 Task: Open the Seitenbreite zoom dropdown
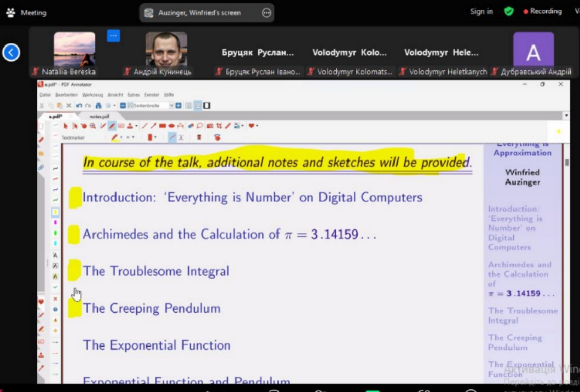[x=171, y=106]
